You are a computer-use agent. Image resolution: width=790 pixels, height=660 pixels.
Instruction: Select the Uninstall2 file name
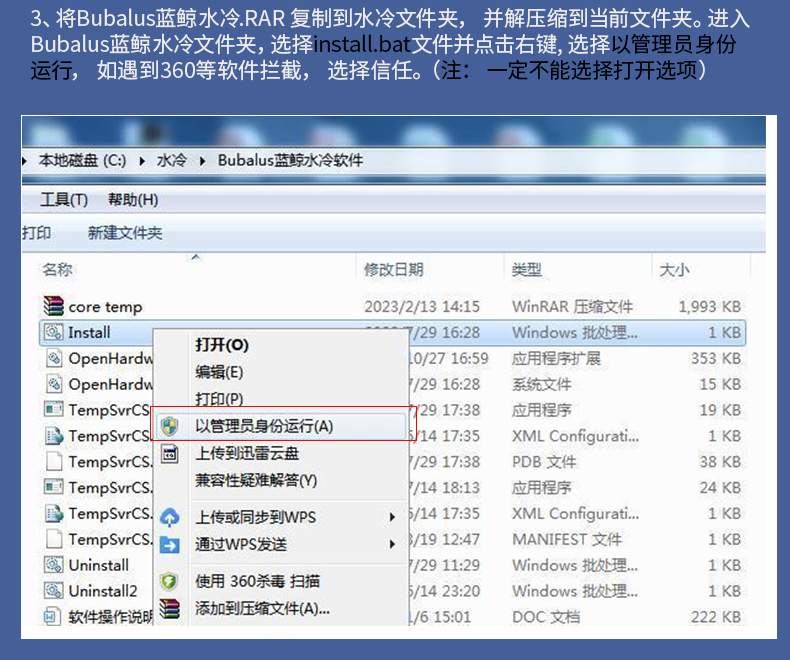point(103,591)
